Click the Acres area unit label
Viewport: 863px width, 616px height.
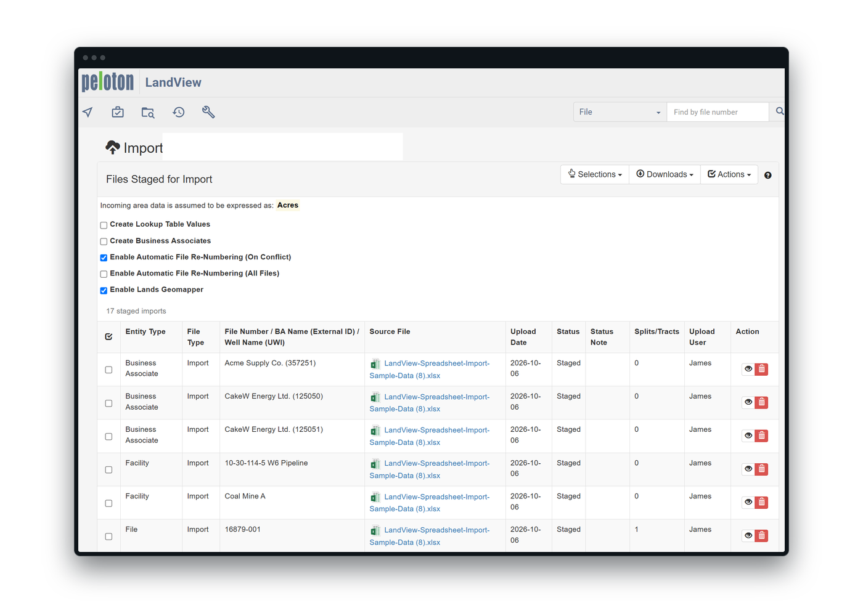pos(288,205)
